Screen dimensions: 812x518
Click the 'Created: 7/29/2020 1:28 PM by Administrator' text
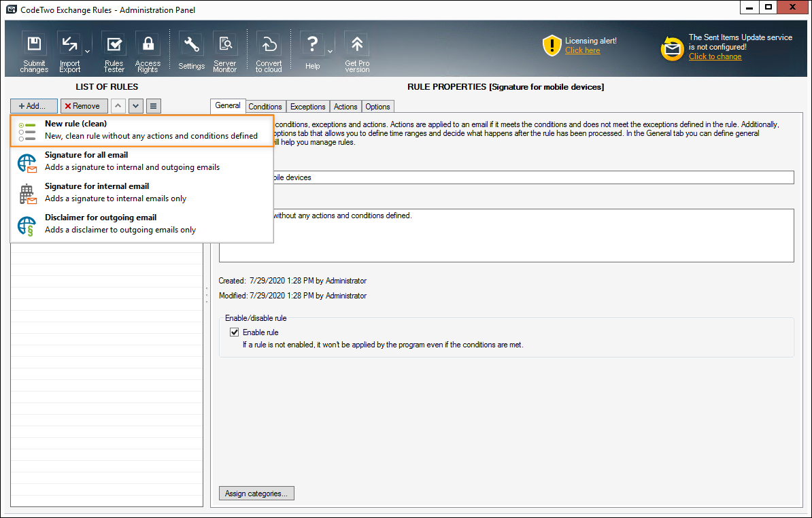292,281
